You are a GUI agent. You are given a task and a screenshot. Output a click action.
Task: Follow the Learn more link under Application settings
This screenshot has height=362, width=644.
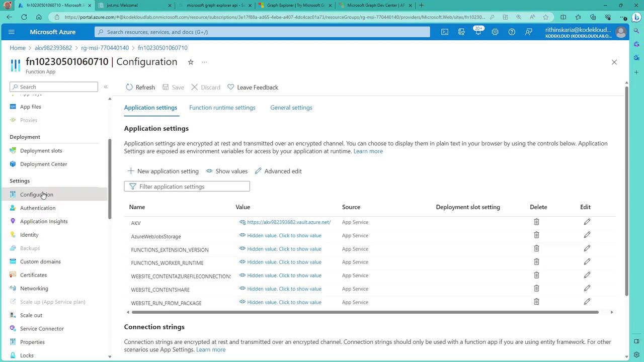[x=368, y=151]
